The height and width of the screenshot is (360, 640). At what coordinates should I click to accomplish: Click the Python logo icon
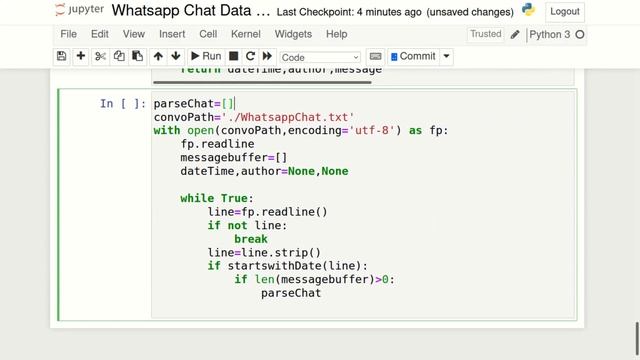[529, 10]
